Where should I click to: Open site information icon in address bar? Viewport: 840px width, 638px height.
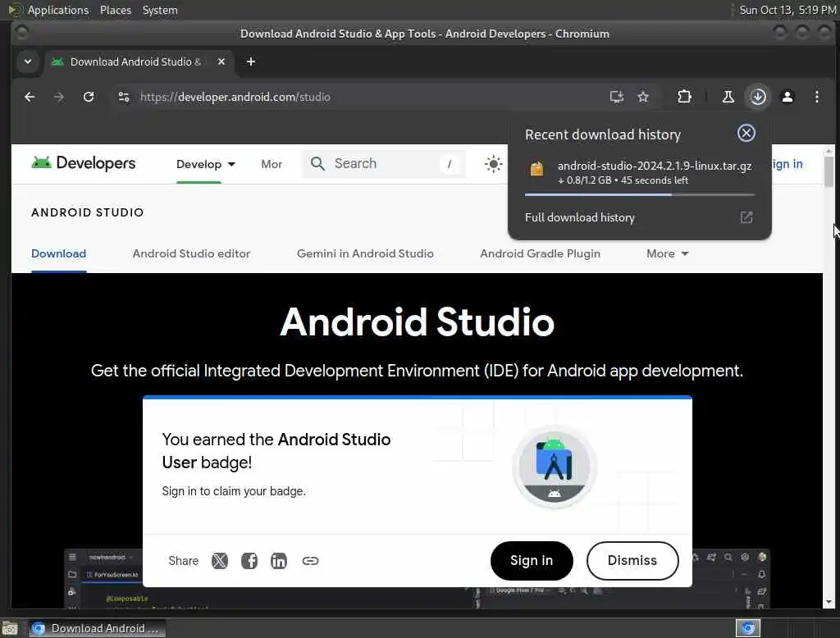(124, 97)
